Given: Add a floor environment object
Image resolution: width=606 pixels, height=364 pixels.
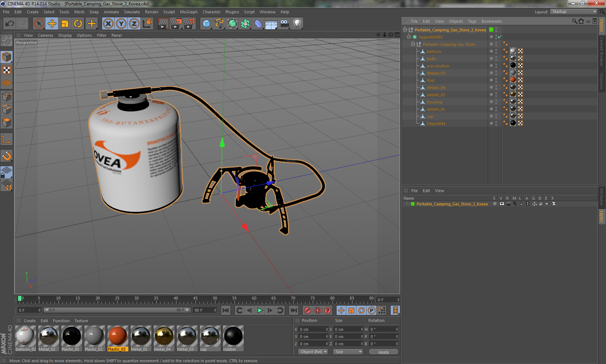Looking at the screenshot, I should click(271, 24).
